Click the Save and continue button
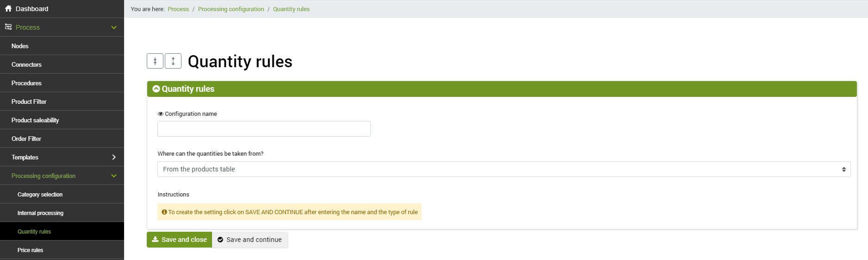The height and width of the screenshot is (260, 868). coord(250,240)
